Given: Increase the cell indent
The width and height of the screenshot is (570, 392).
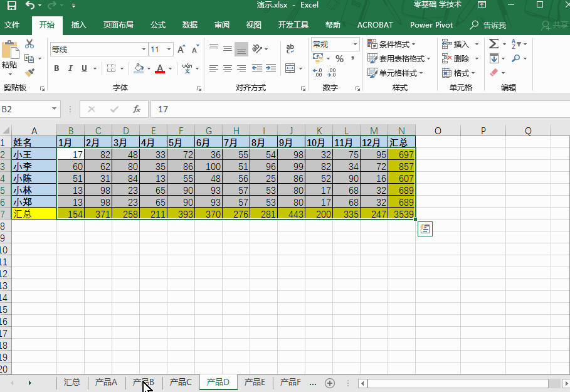Looking at the screenshot, I should click(x=271, y=68).
